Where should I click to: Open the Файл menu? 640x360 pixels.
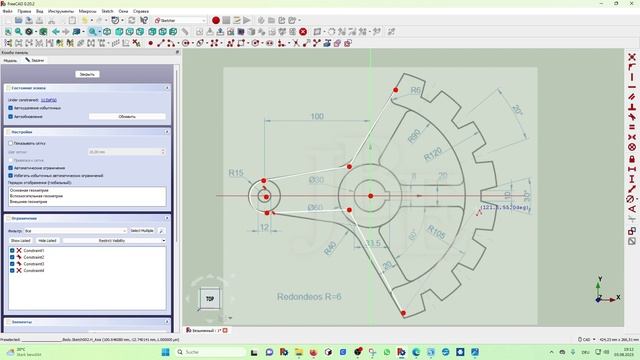tap(7, 11)
